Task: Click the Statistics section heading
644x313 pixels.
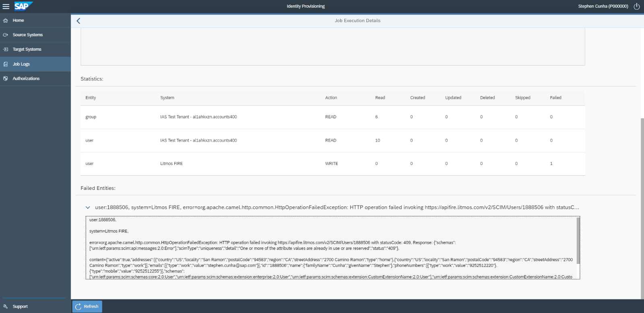Action: [92, 79]
